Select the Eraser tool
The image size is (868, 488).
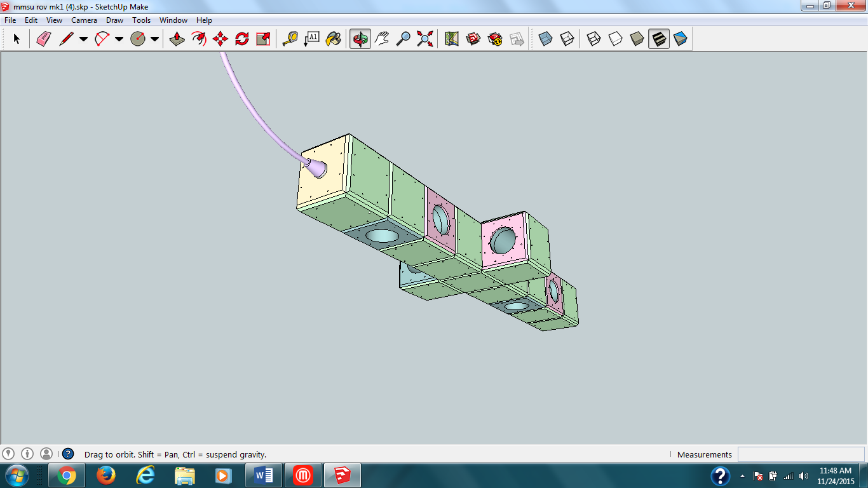[43, 39]
